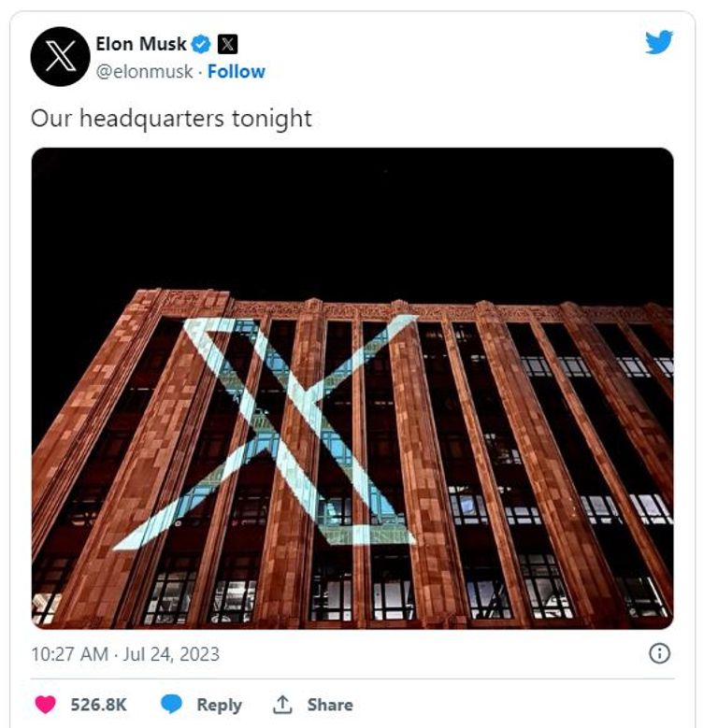Click the @elonmusk handle

[147, 71]
